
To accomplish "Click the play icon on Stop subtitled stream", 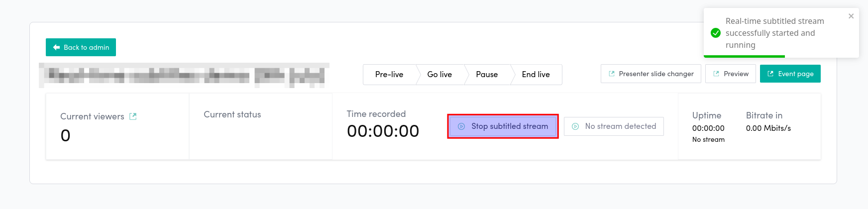I will pyautogui.click(x=461, y=126).
